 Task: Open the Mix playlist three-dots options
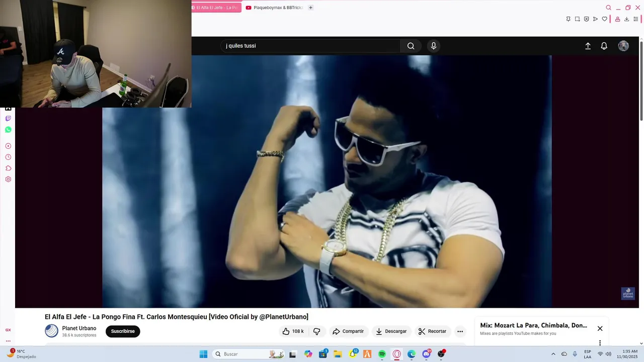pyautogui.click(x=600, y=343)
